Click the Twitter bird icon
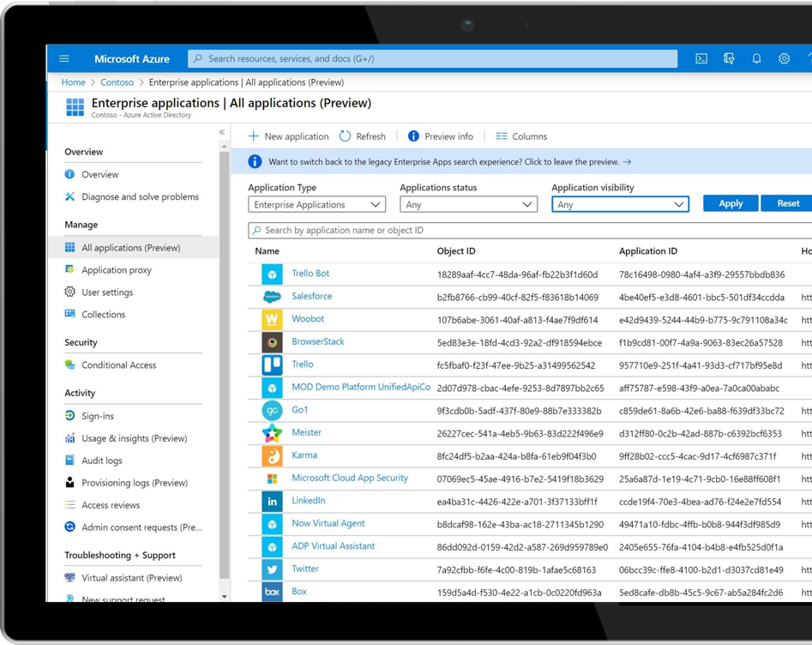Screen dimensions: 812x645 pyautogui.click(x=272, y=570)
